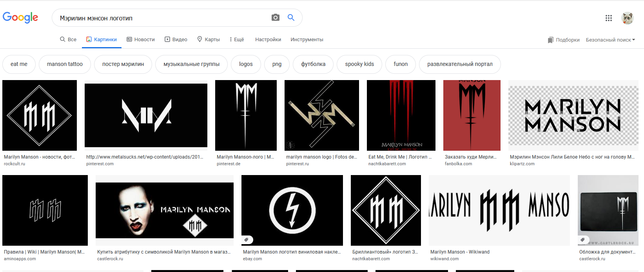Select the 'spooky kids' filter chip
Image resolution: width=644 pixels, height=272 pixels.
[359, 64]
